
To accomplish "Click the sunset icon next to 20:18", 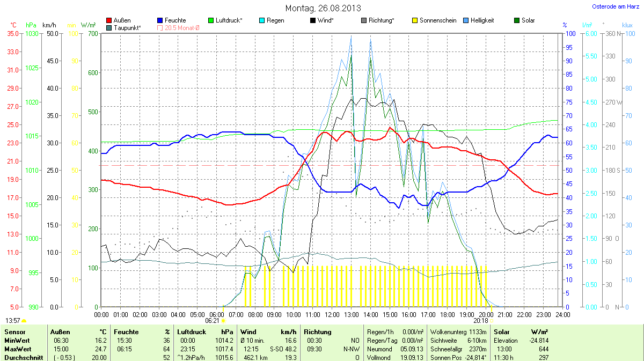I will coord(492,321).
